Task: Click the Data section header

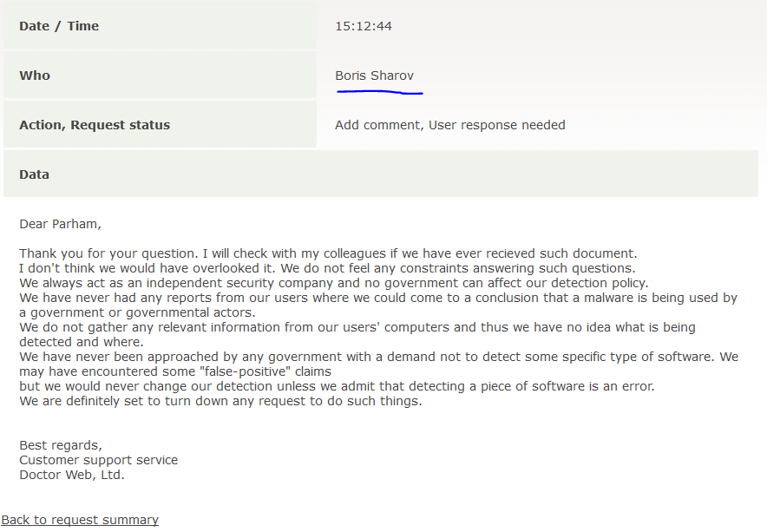Action: point(35,174)
